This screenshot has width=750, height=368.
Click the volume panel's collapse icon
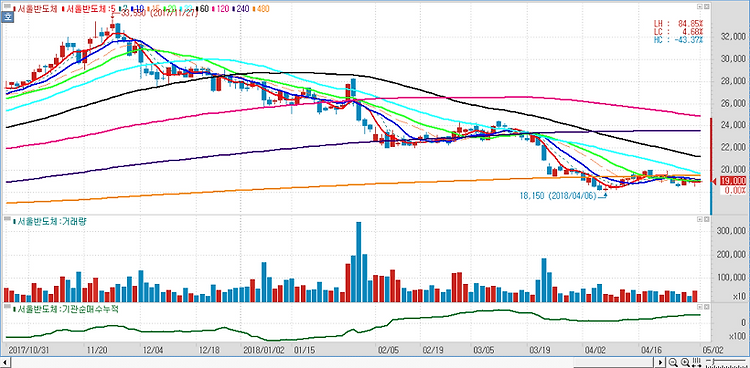point(700,219)
